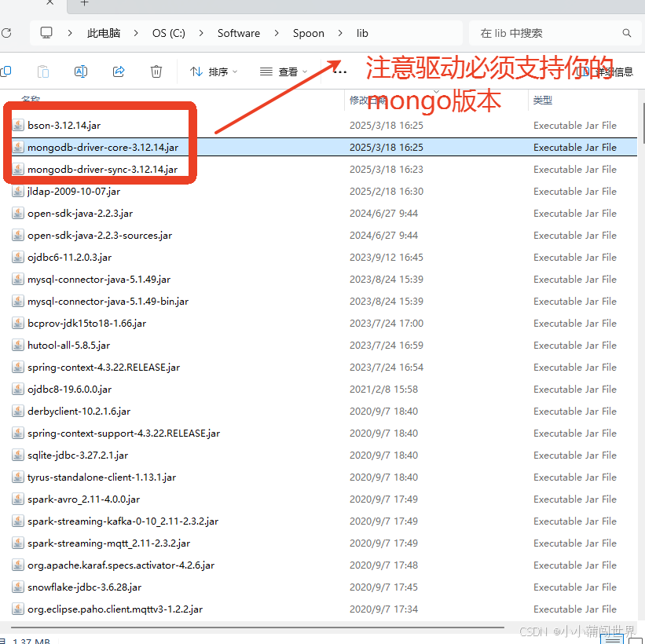The height and width of the screenshot is (644, 645).
Task: Click the Delete (trash) icon
Action: [x=156, y=71]
